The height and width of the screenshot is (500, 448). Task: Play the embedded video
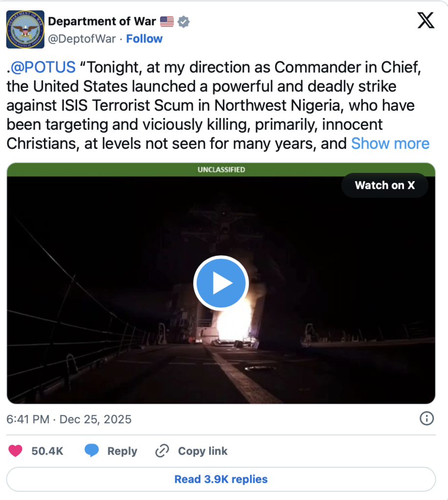coord(221,283)
